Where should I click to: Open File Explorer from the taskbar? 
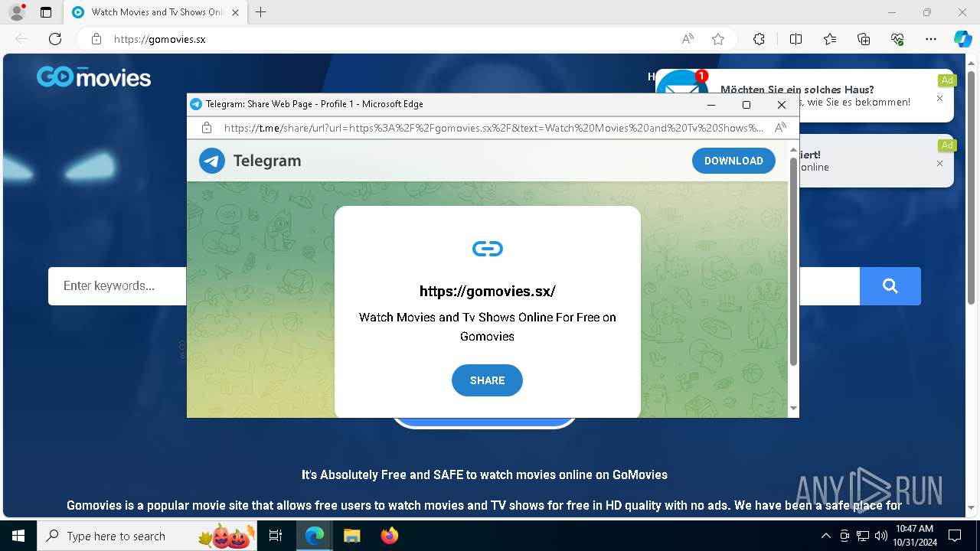[351, 536]
